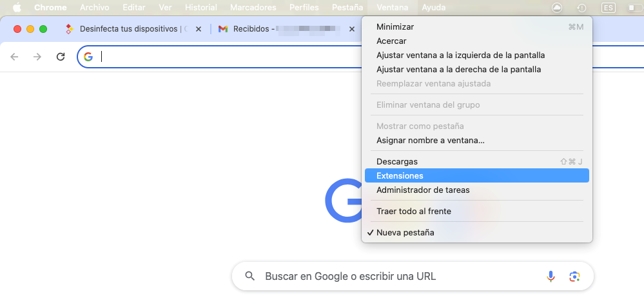
Task: Close the Desinfecta tus dispositivos tab
Action: 199,29
